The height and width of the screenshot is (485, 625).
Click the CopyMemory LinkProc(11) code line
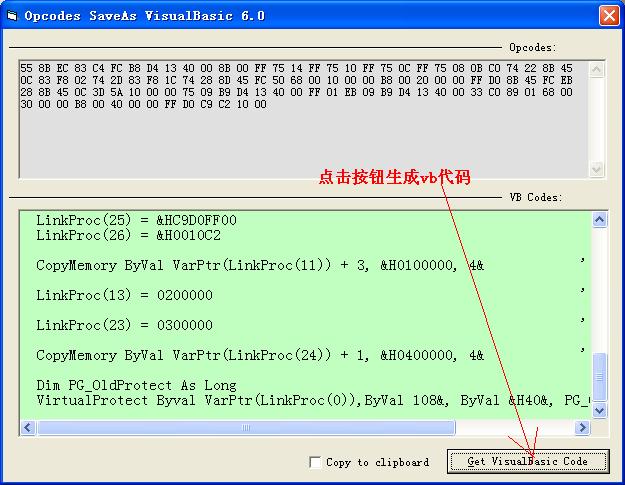tap(260, 265)
